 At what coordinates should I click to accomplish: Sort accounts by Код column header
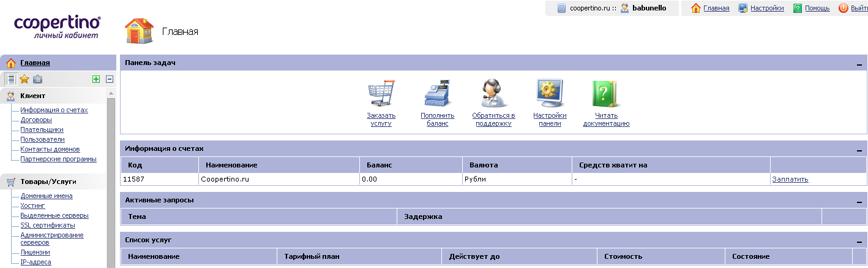pyautogui.click(x=159, y=165)
